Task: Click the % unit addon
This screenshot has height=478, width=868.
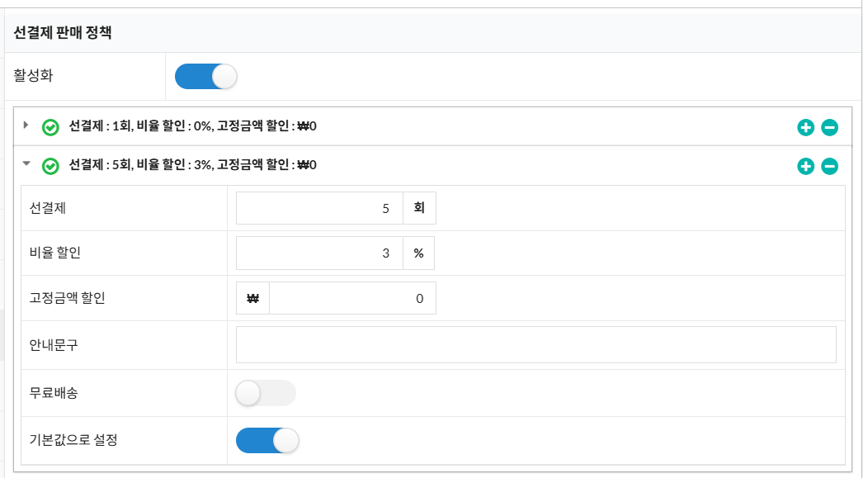Action: pos(418,253)
